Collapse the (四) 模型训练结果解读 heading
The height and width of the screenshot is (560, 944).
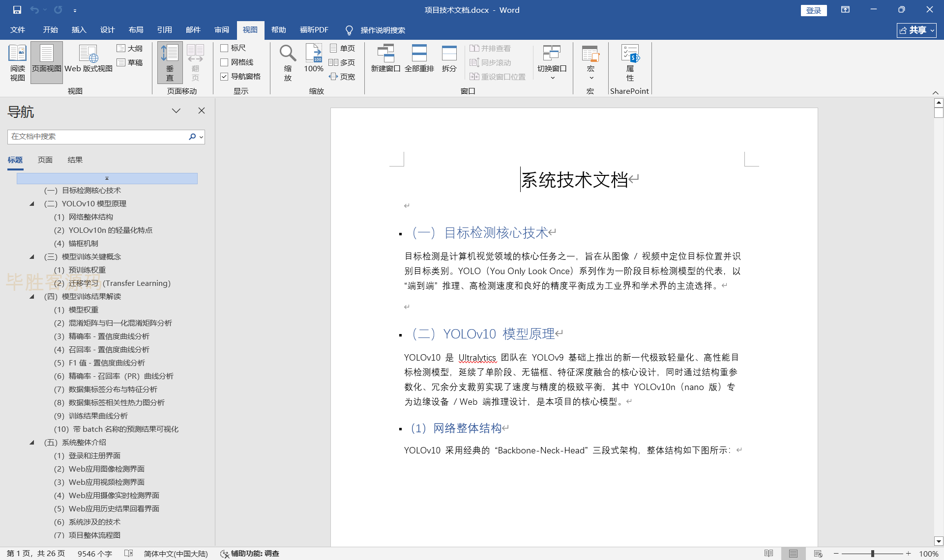[32, 296]
